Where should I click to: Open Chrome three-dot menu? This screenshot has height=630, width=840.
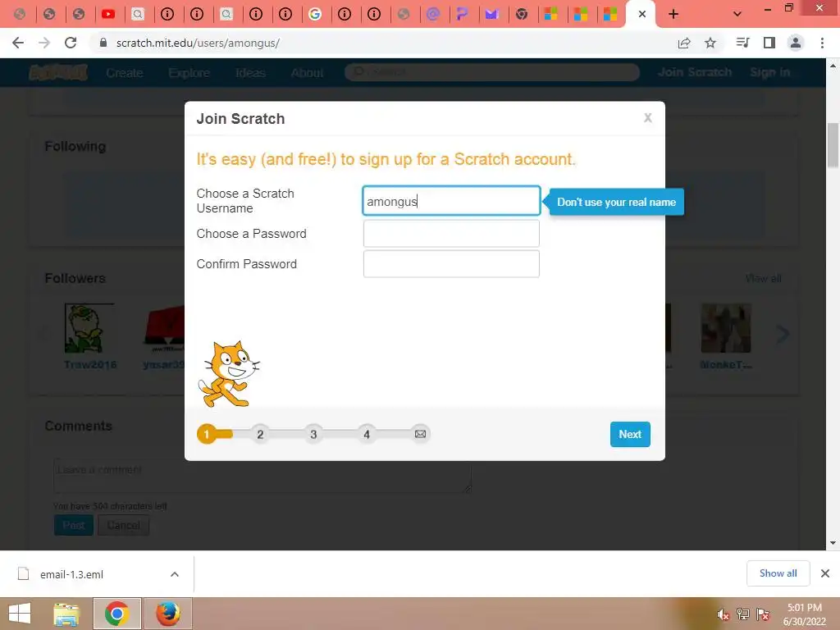(822, 43)
